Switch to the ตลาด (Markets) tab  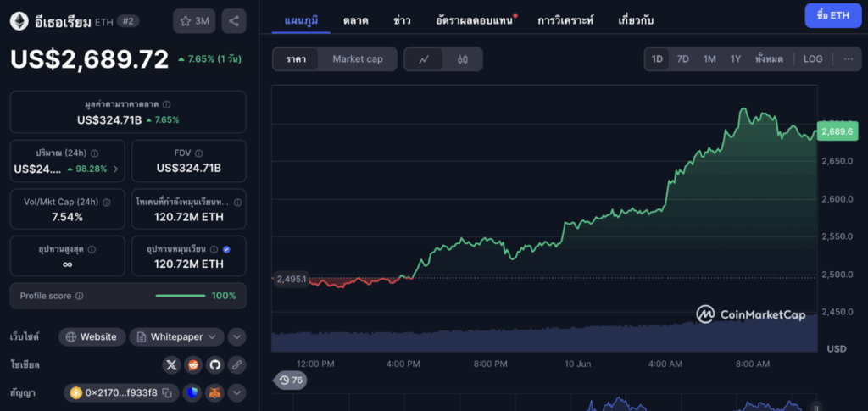click(x=356, y=19)
